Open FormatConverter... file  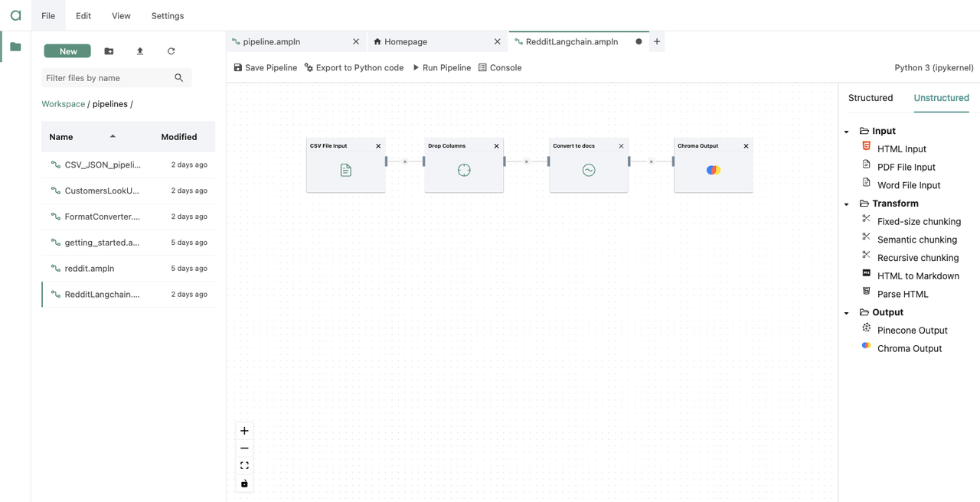pyautogui.click(x=129, y=217)
